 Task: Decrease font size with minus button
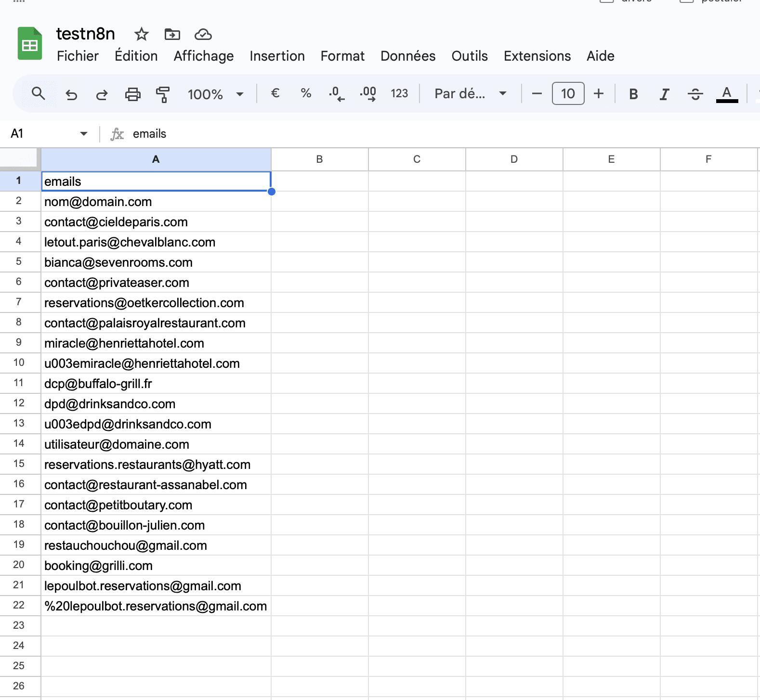pyautogui.click(x=537, y=93)
